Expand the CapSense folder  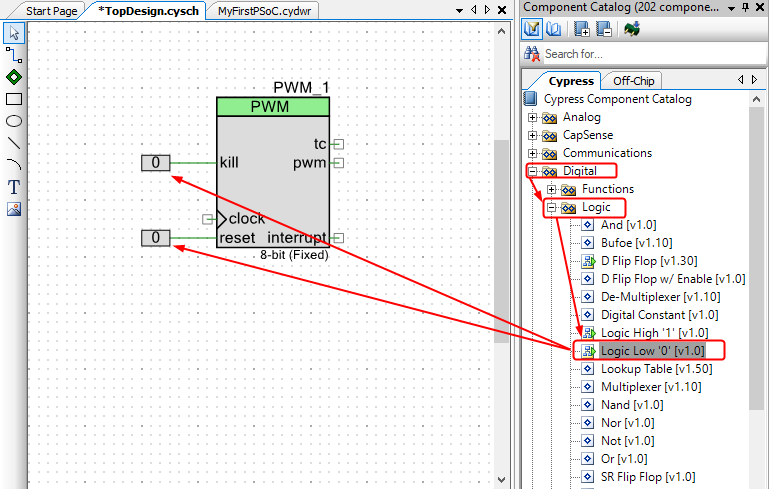tap(533, 136)
